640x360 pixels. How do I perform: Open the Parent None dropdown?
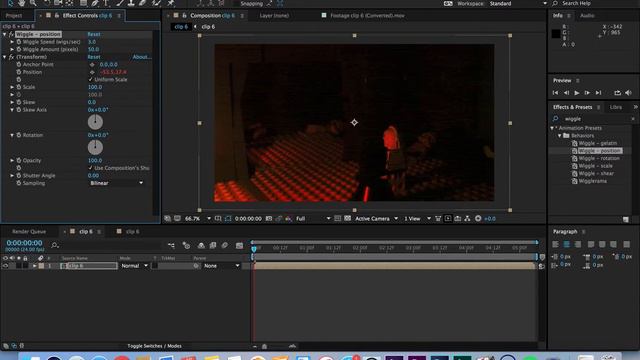[222, 266]
